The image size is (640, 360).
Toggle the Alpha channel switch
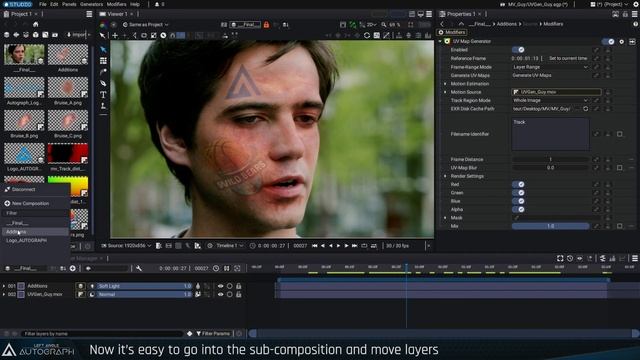(x=518, y=209)
